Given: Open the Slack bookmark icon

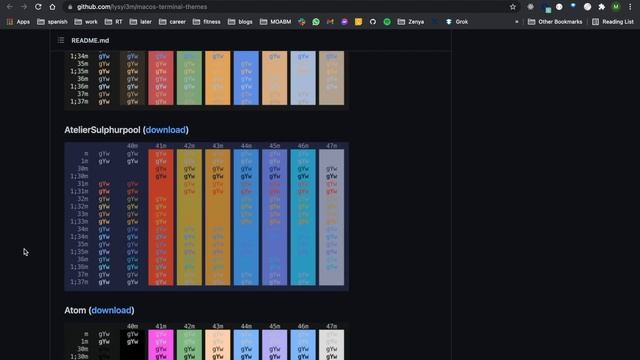Looking at the screenshot, I should [302, 22].
